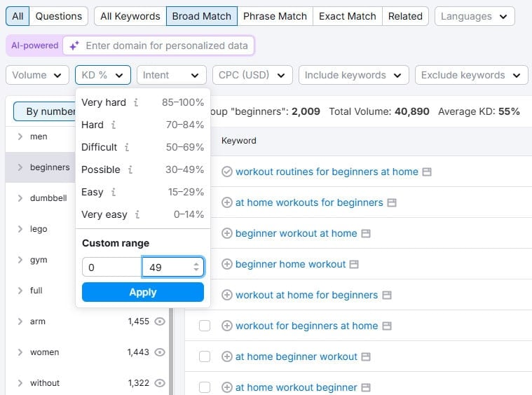The height and width of the screenshot is (395, 532).
Task: Open SERP icon for at home workouts for beginners
Action: 392,203
